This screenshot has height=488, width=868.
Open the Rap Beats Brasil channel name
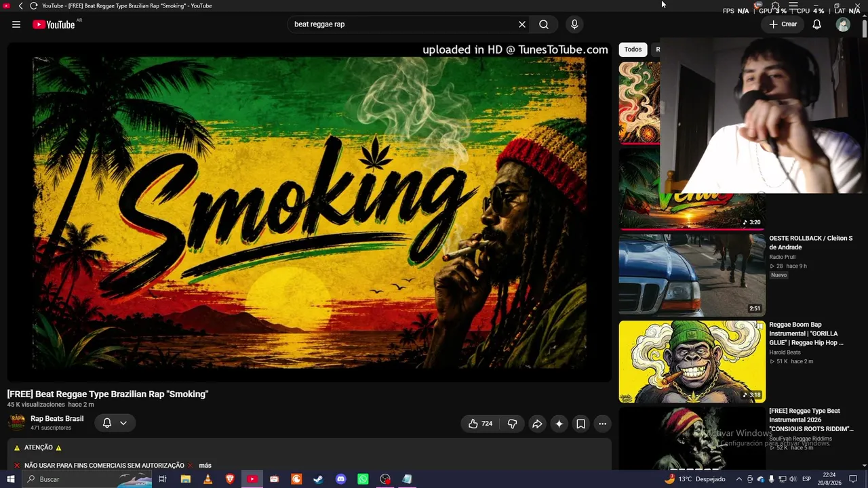tap(57, 419)
